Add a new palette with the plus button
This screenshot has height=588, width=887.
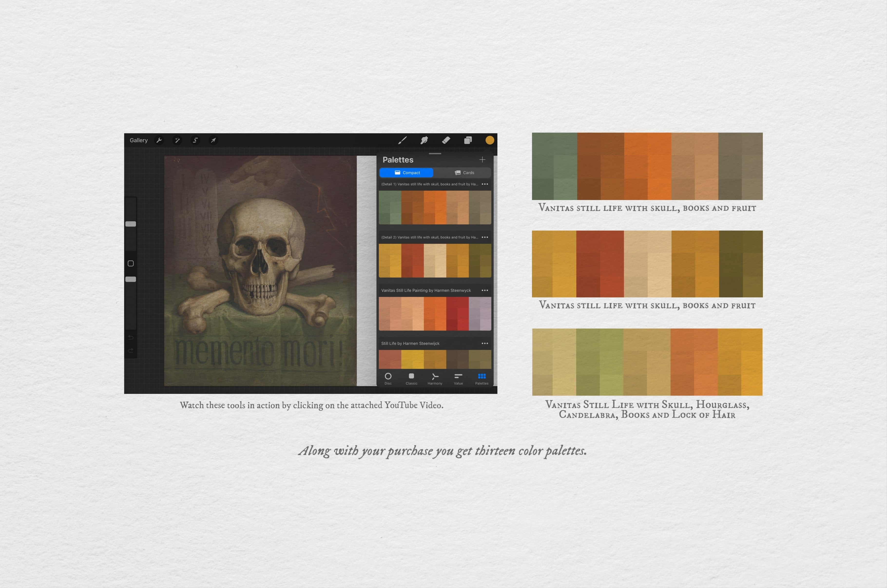click(x=482, y=159)
